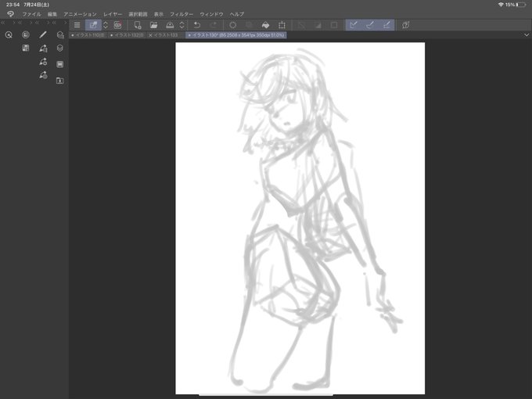Open the Quick Access palette icon

[9, 34]
